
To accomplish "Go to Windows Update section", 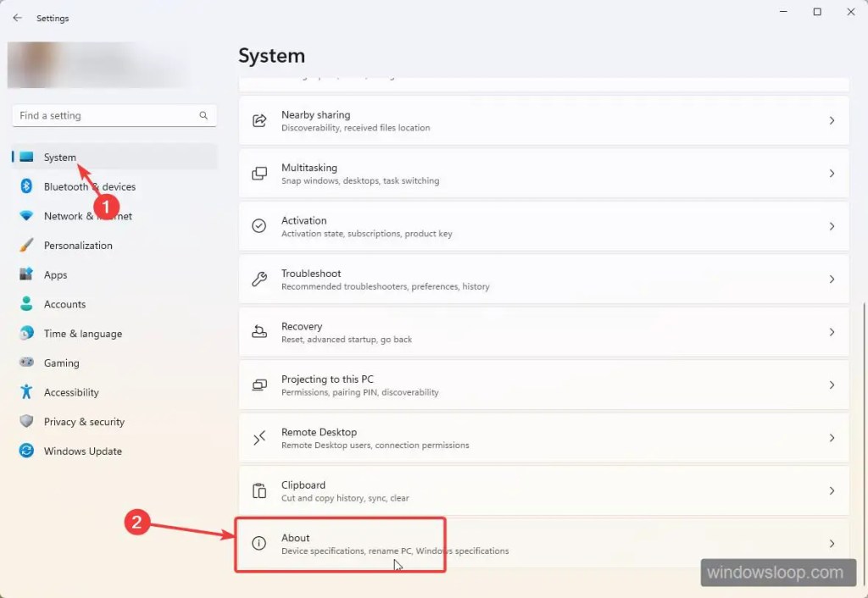I will coord(82,451).
